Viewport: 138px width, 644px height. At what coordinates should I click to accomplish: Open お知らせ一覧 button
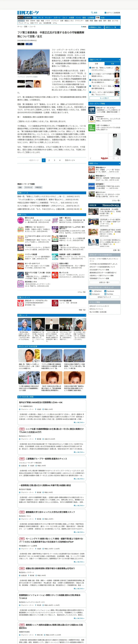click(104, 282)
